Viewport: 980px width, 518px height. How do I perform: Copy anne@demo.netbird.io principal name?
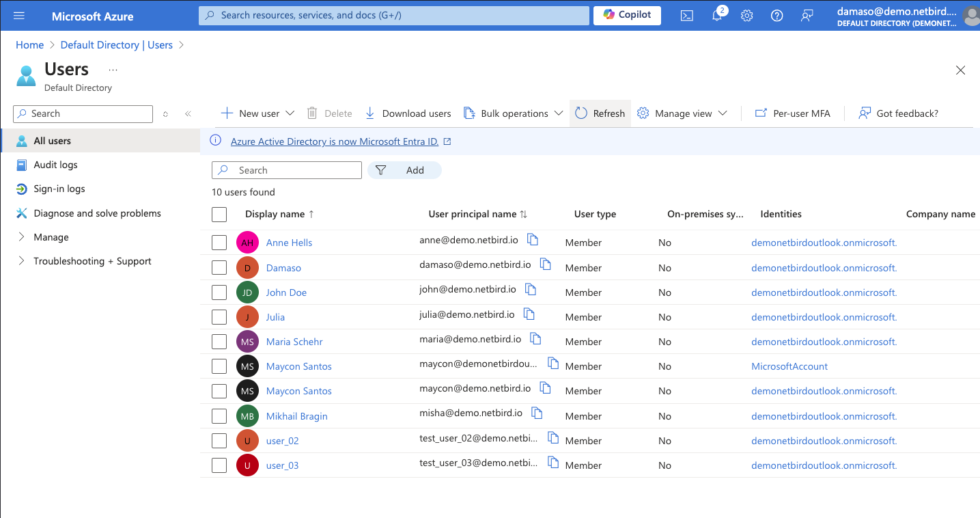(x=533, y=240)
